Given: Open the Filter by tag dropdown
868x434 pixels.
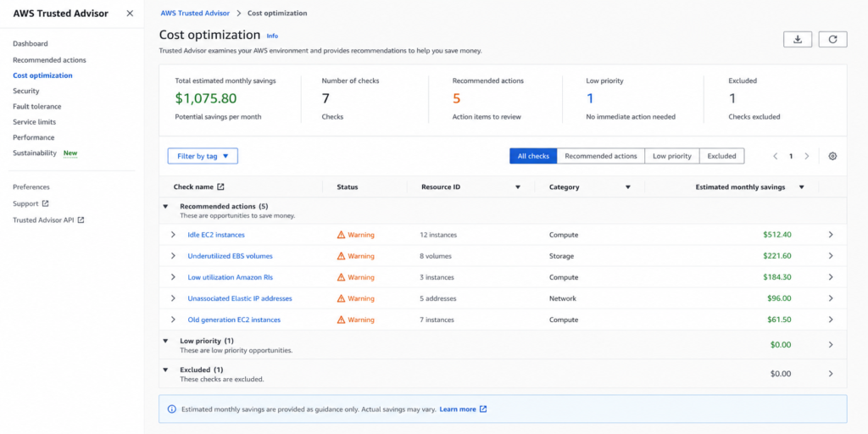Looking at the screenshot, I should 203,156.
